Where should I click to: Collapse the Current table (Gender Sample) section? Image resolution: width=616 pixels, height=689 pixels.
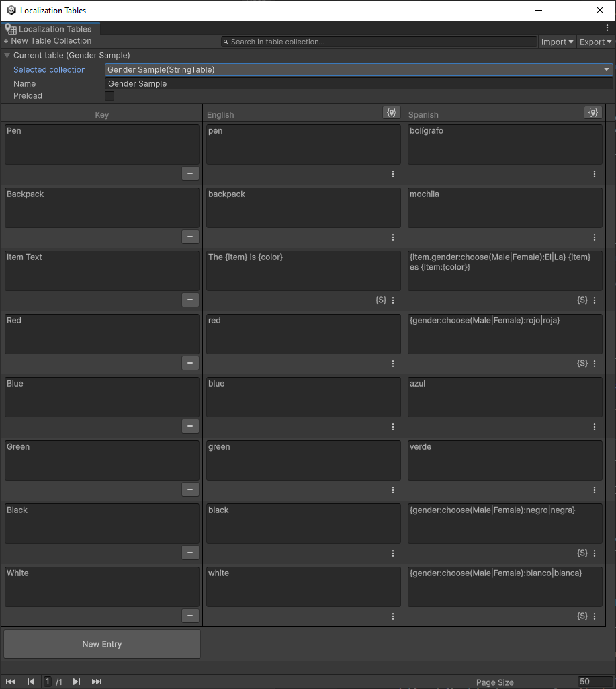point(7,55)
